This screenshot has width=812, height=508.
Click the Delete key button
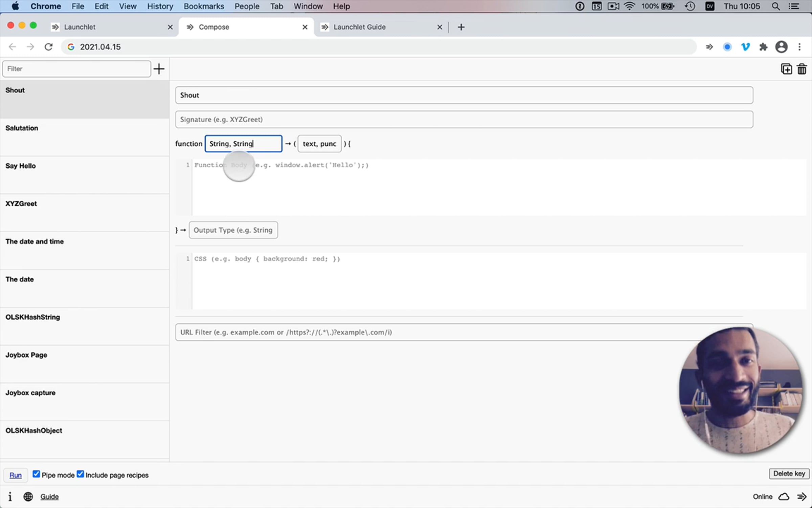point(789,473)
